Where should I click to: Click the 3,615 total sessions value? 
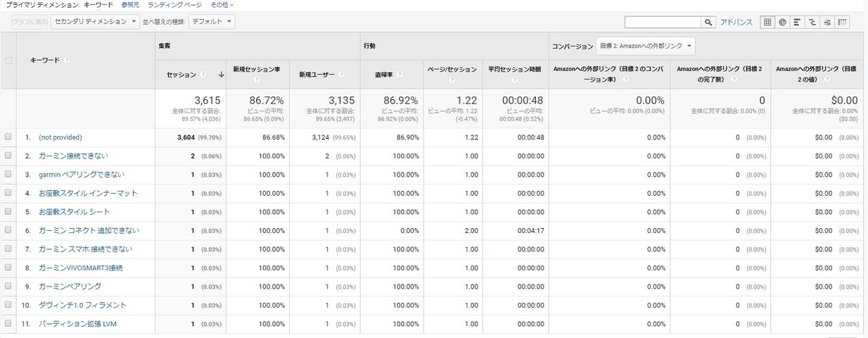208,101
